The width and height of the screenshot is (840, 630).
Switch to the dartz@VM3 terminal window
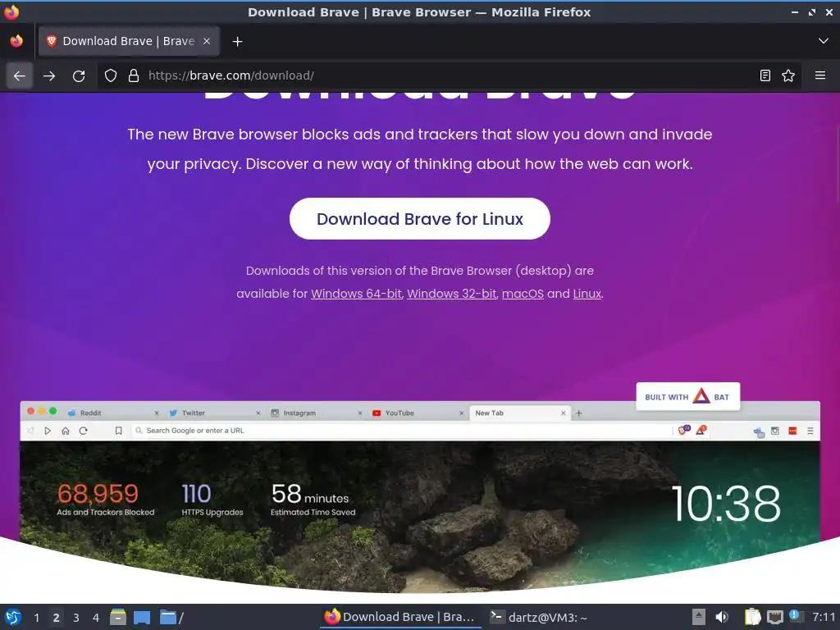pyautogui.click(x=538, y=617)
